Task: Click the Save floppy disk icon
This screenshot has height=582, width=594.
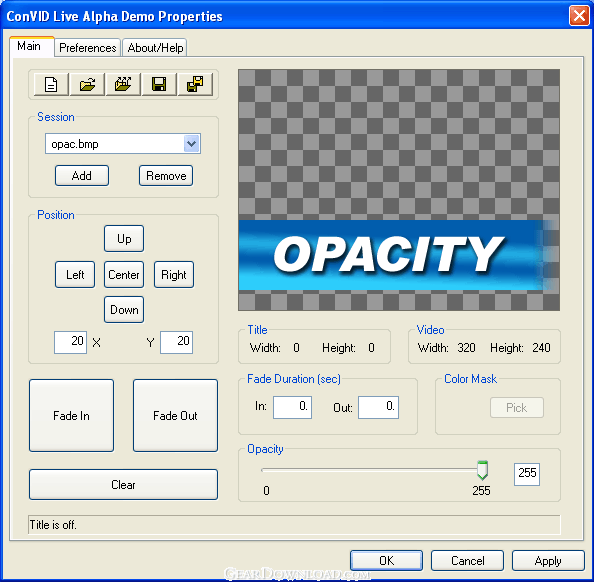Action: (x=159, y=84)
